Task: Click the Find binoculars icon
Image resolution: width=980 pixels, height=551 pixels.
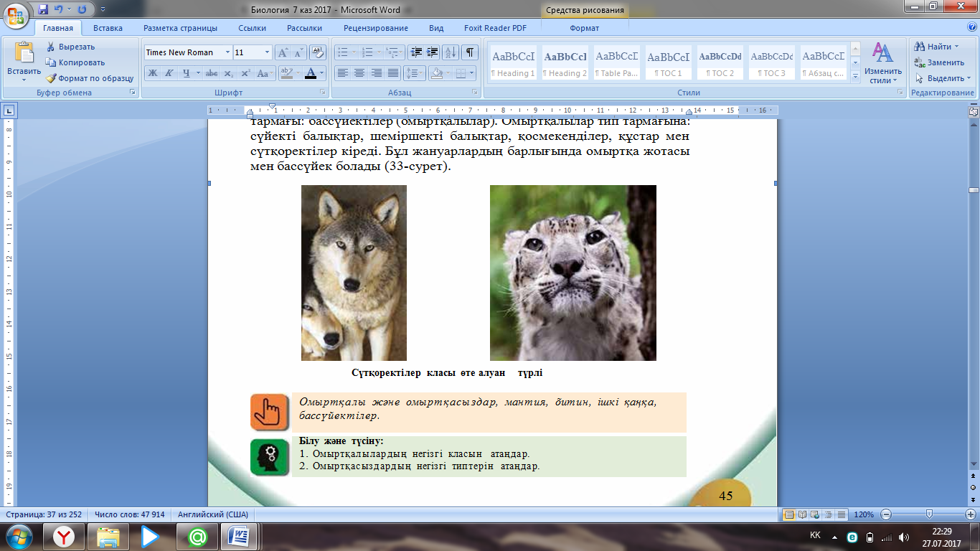Action: coord(919,47)
